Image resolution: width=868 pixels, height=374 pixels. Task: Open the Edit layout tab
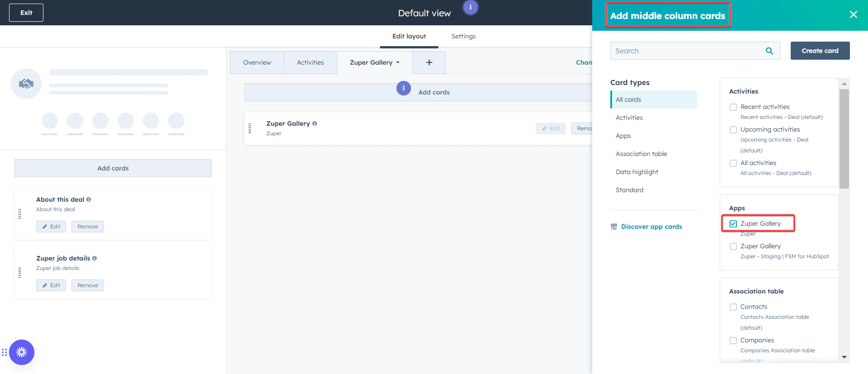click(x=409, y=36)
